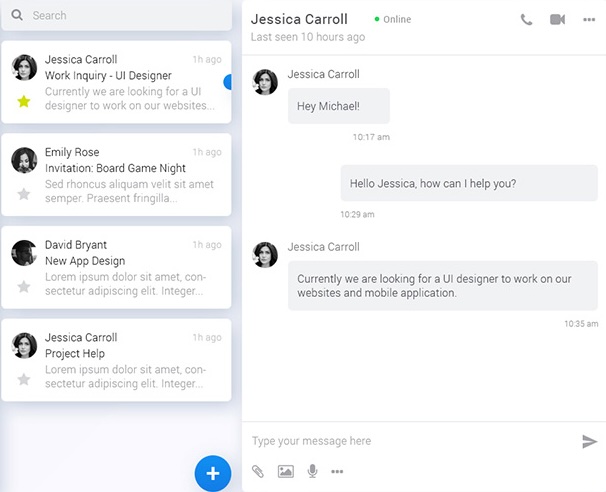The image size is (606, 492).
Task: Open the header more options menu
Action: (x=589, y=20)
